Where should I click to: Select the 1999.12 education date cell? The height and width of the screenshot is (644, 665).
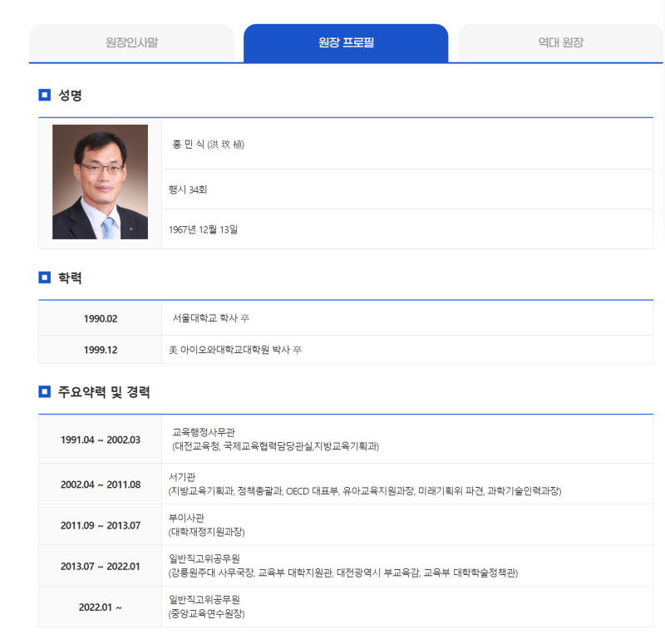point(101,350)
